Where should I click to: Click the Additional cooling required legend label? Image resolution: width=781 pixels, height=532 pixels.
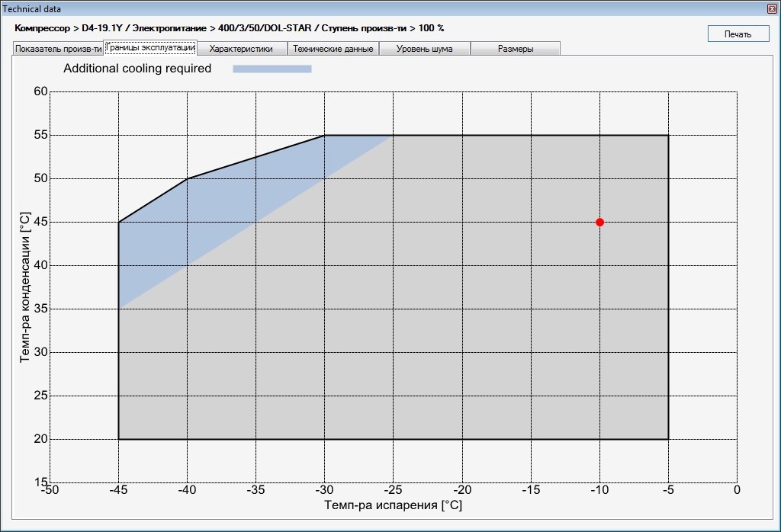[x=137, y=68]
